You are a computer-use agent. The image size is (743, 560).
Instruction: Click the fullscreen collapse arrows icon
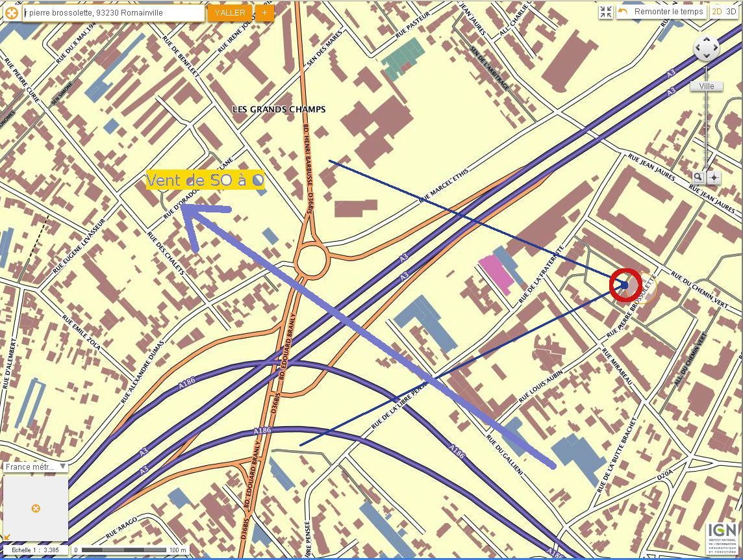tap(605, 12)
